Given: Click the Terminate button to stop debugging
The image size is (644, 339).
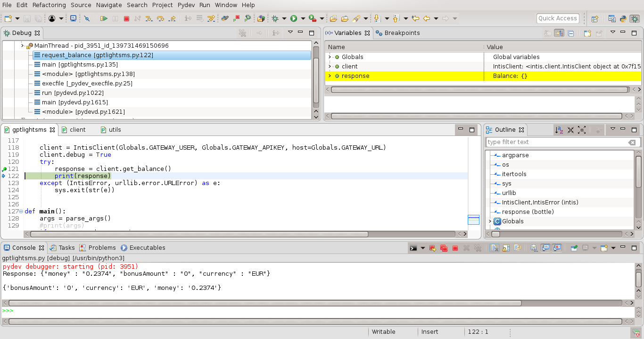Looking at the screenshot, I should pos(125,18).
